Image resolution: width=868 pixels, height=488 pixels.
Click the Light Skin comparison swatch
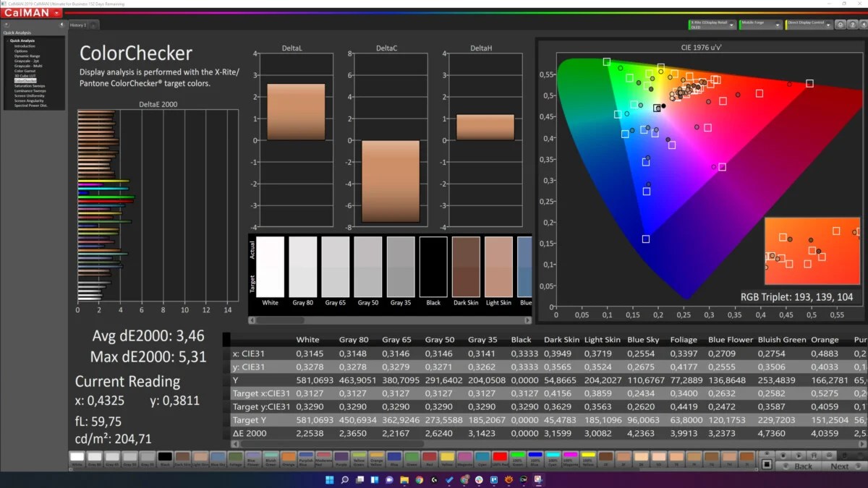pyautogui.click(x=498, y=266)
